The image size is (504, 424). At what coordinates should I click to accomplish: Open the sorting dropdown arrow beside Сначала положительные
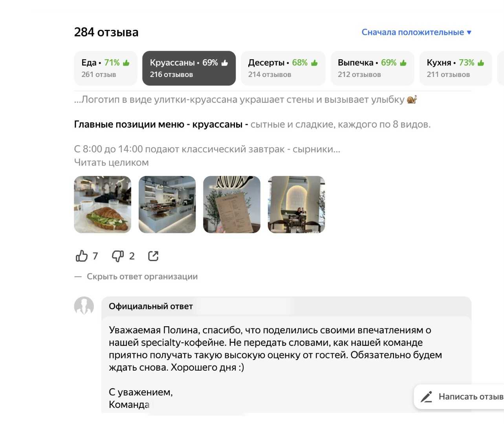[x=469, y=32]
